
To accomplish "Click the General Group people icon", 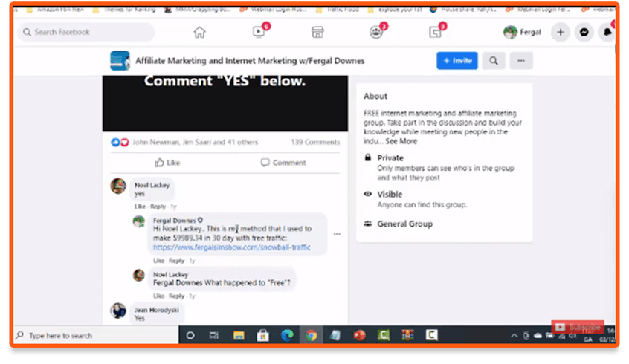I will click(367, 224).
